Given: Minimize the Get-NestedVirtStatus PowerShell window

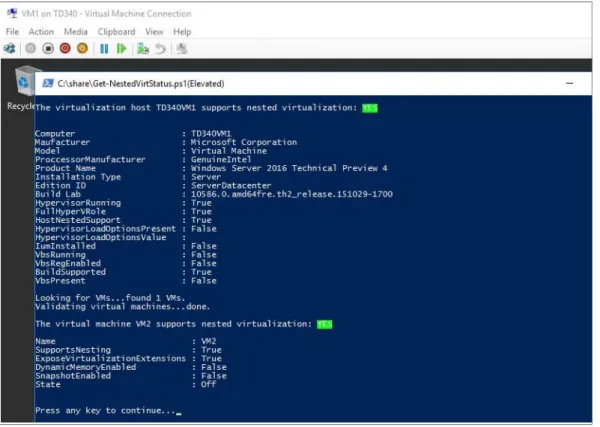Looking at the screenshot, I should click(x=569, y=83).
